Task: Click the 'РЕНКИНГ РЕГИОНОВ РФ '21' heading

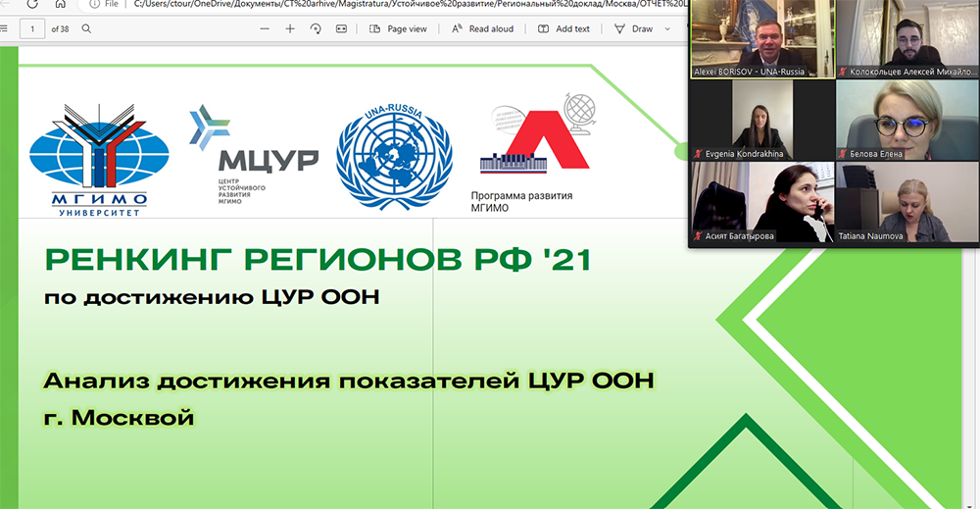Action: coord(318,260)
